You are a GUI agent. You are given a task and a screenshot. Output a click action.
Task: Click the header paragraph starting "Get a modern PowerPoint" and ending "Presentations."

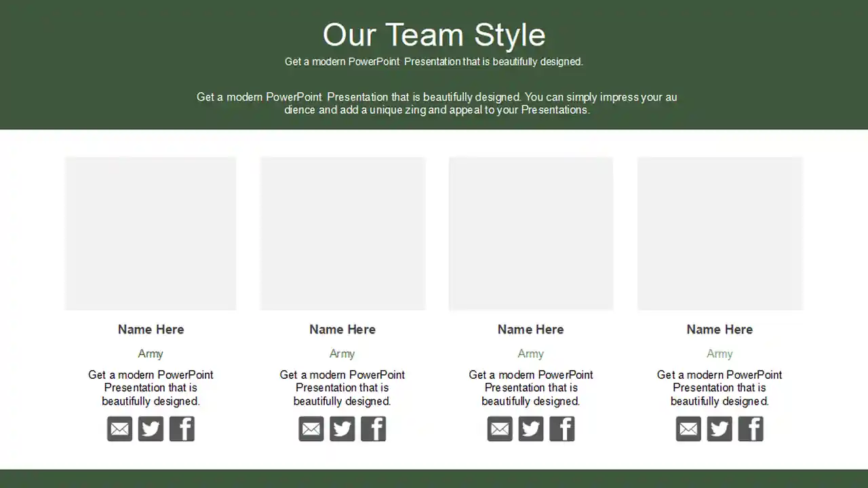tap(437, 103)
